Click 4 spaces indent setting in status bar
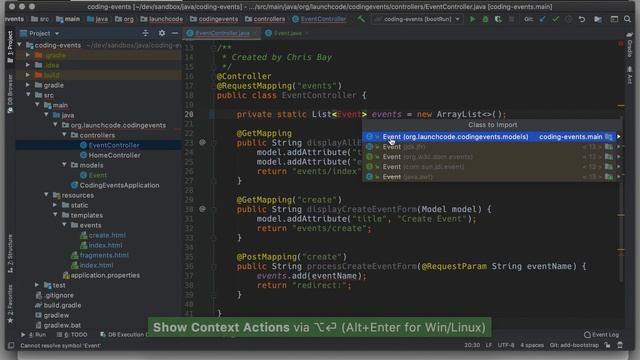The width and height of the screenshot is (640, 360). 532,345
